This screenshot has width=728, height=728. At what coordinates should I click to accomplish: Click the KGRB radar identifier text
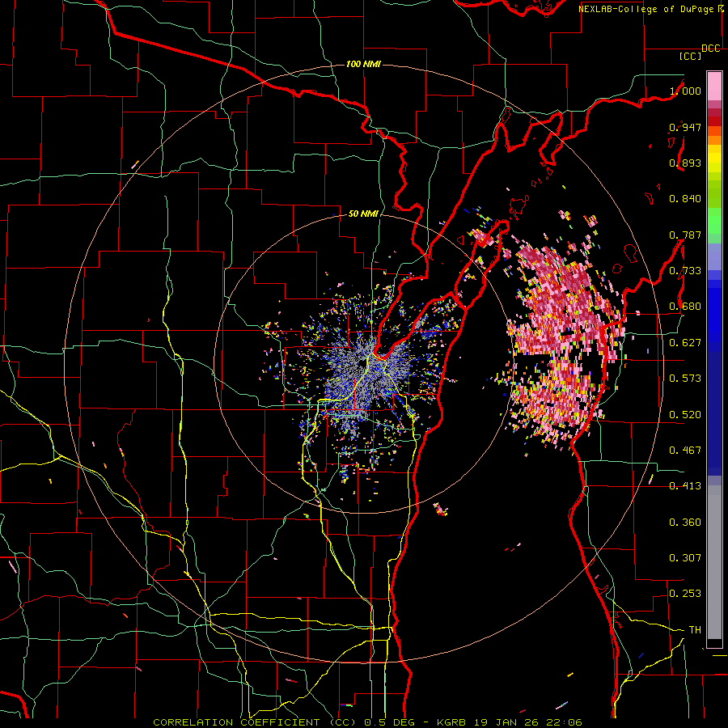point(451,722)
